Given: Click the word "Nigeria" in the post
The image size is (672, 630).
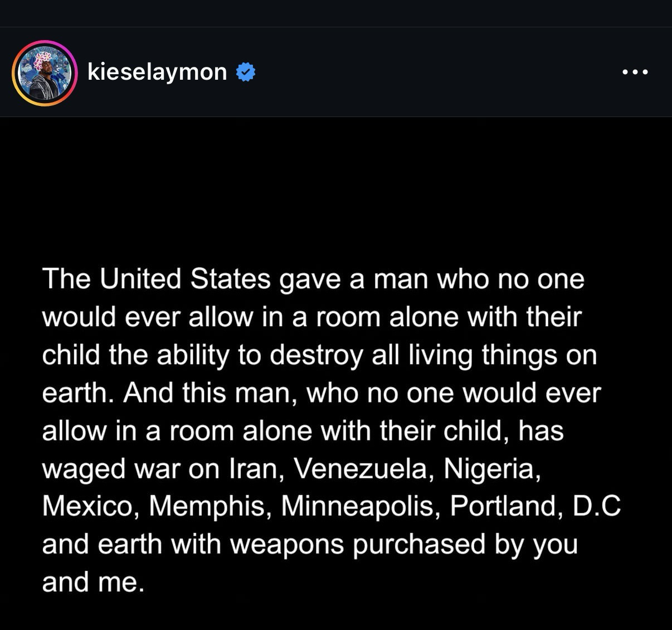Looking at the screenshot, I should [491, 468].
